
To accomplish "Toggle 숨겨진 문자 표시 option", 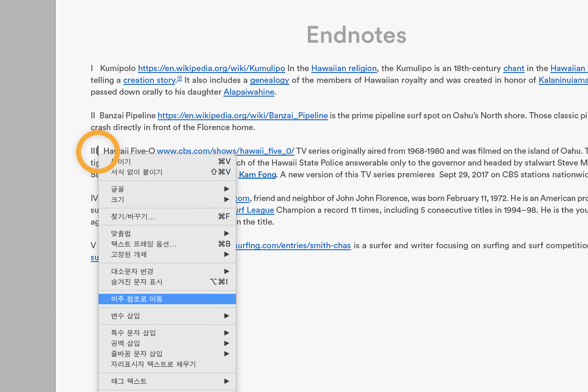I will point(167,282).
